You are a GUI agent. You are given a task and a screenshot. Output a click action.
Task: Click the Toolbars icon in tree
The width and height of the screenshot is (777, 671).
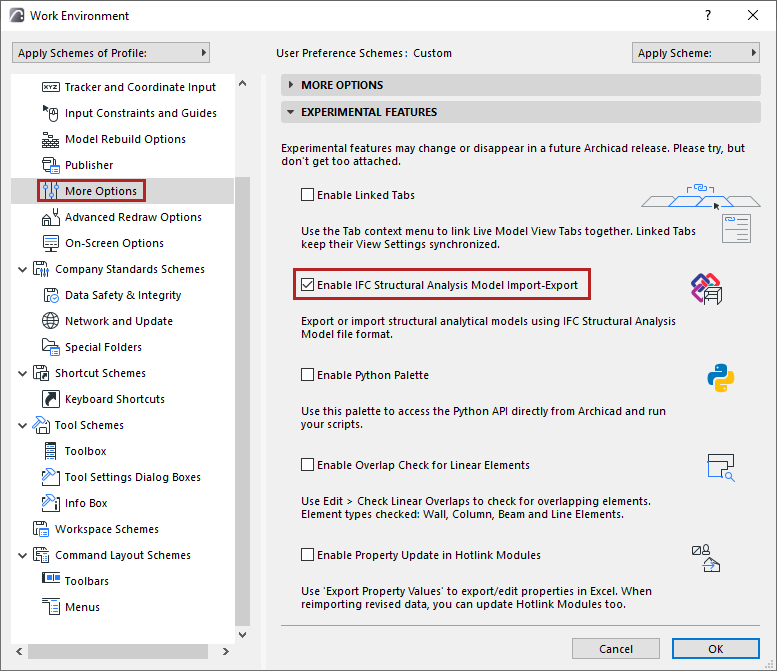tap(51, 578)
